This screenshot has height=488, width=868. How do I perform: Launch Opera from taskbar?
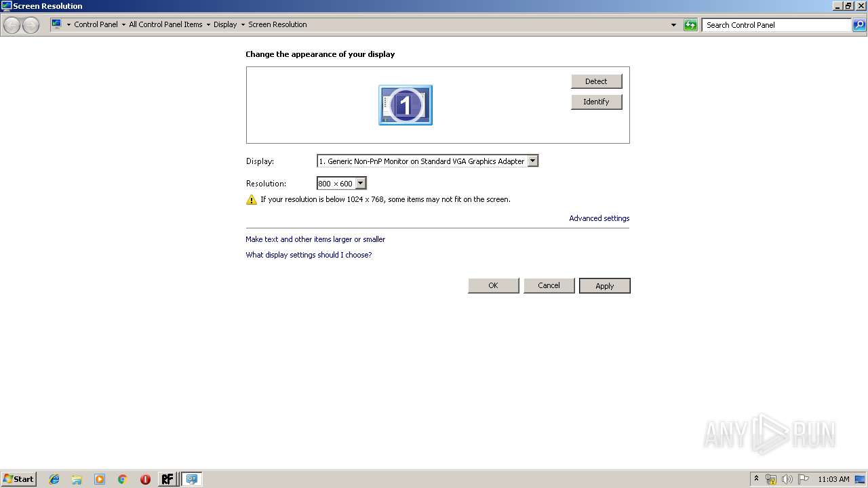(145, 479)
